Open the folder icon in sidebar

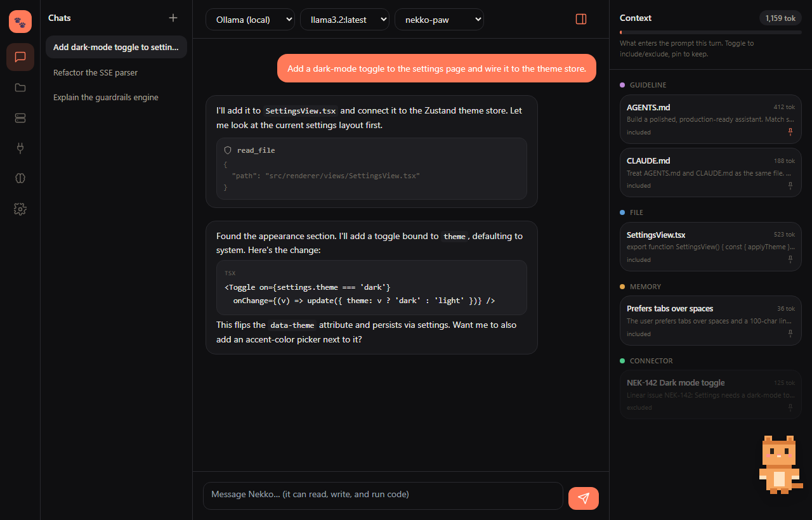coord(20,88)
